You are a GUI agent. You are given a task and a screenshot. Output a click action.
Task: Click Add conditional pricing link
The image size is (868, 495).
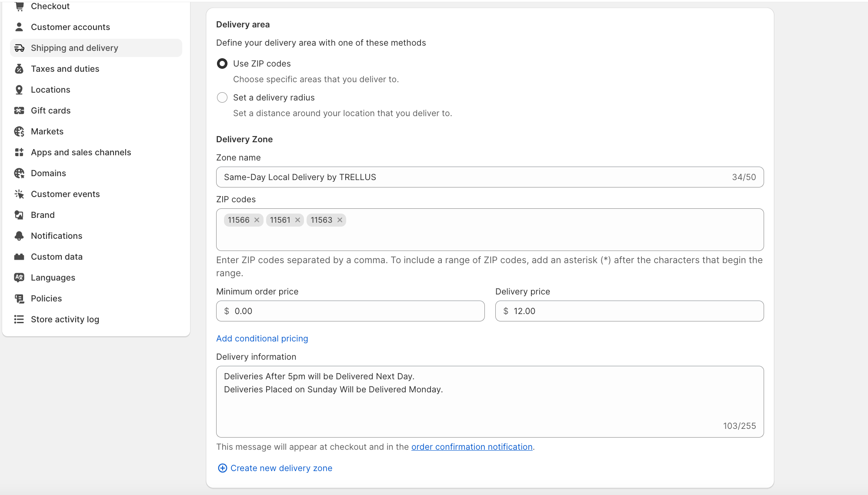tap(262, 338)
